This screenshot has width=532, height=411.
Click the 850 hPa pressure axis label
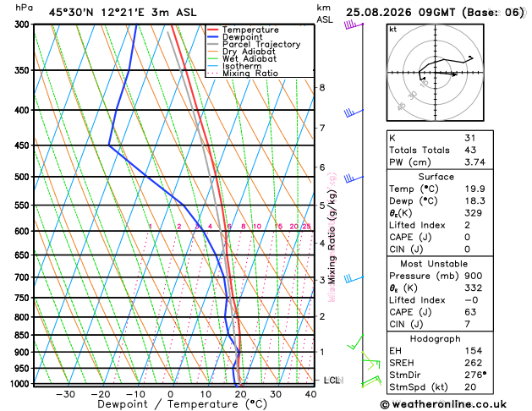(x=24, y=335)
